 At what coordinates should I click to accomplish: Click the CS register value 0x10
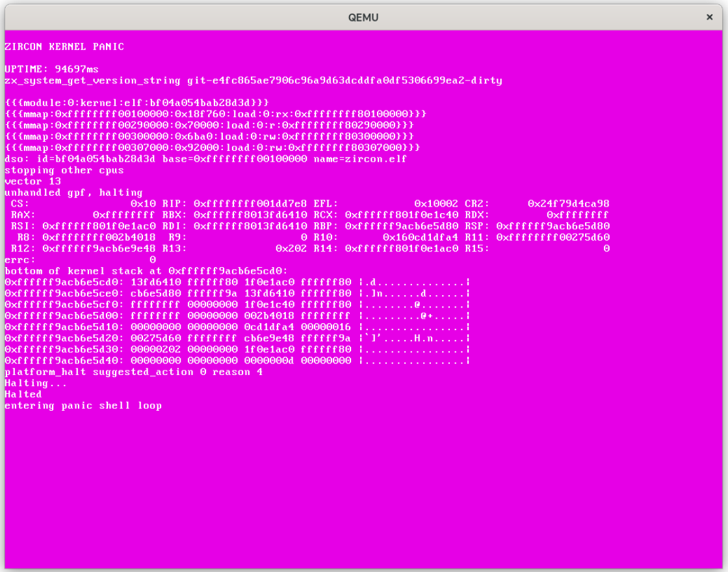pos(143,204)
